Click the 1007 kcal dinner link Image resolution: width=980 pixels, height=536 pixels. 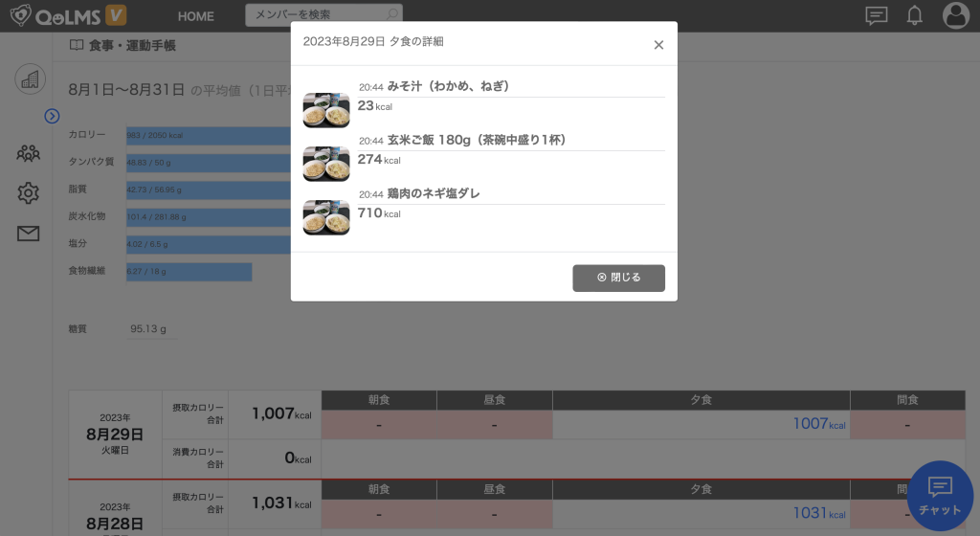click(818, 423)
